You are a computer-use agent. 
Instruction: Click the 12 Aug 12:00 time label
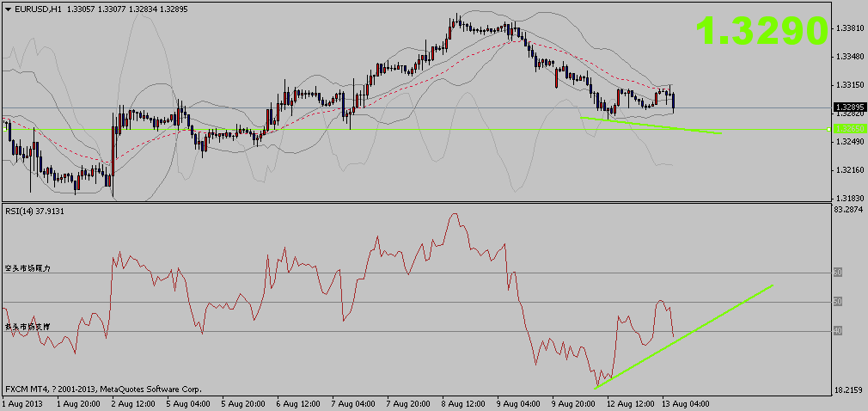631,402
